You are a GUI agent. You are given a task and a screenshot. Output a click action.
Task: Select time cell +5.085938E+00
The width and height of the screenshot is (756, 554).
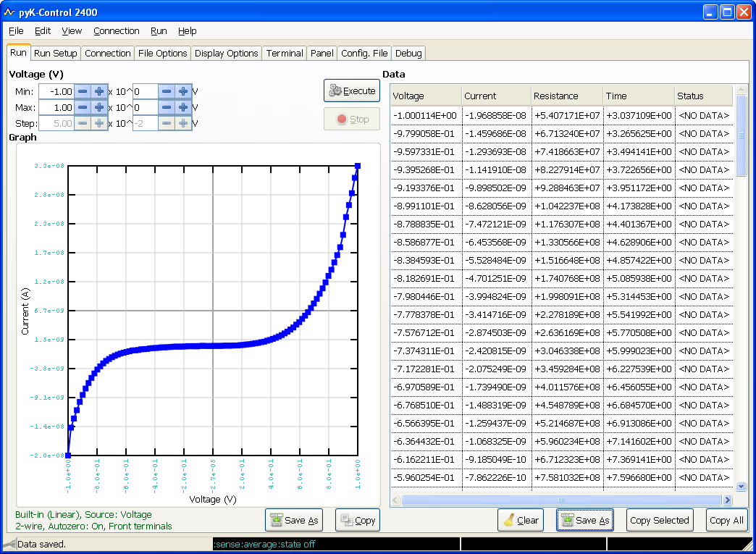[639, 278]
